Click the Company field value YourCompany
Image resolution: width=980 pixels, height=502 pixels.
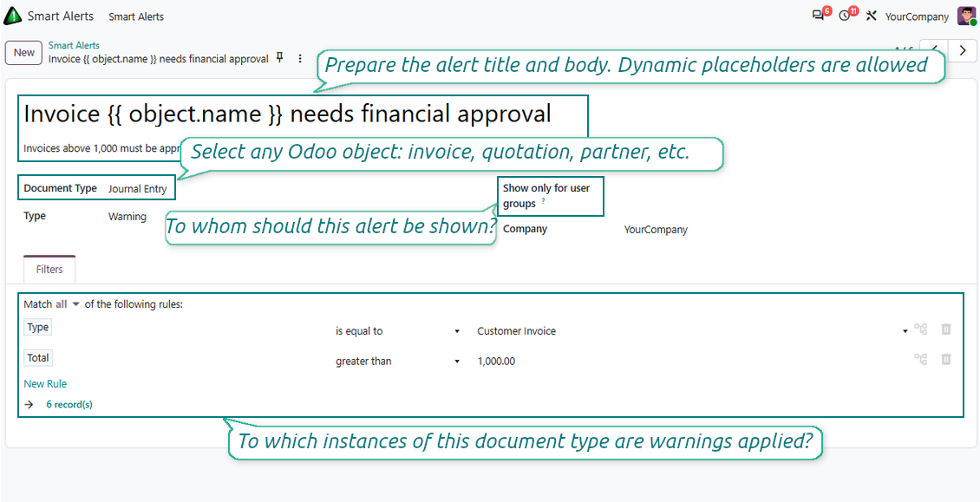(x=656, y=230)
